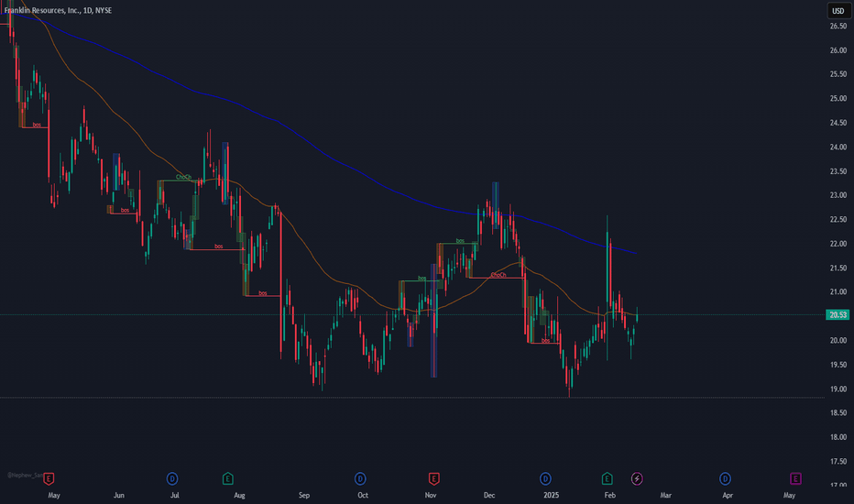Click the 25.00 price axis label
854x504 pixels.
[x=838, y=99]
